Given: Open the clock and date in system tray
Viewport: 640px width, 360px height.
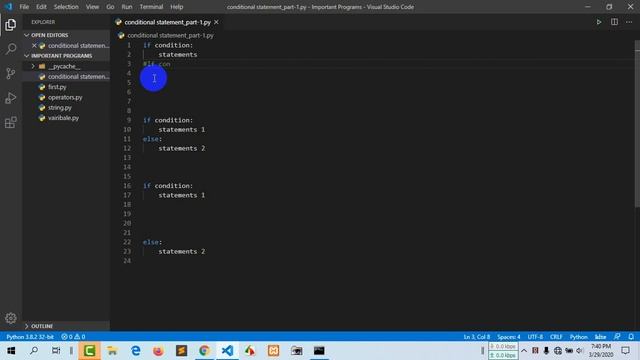Looking at the screenshot, I should (601, 351).
